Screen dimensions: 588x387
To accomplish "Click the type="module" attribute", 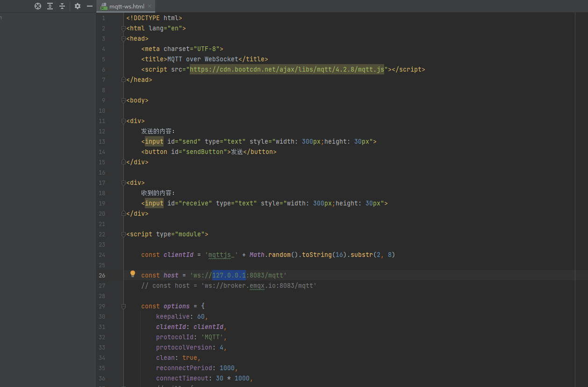I will click(180, 234).
